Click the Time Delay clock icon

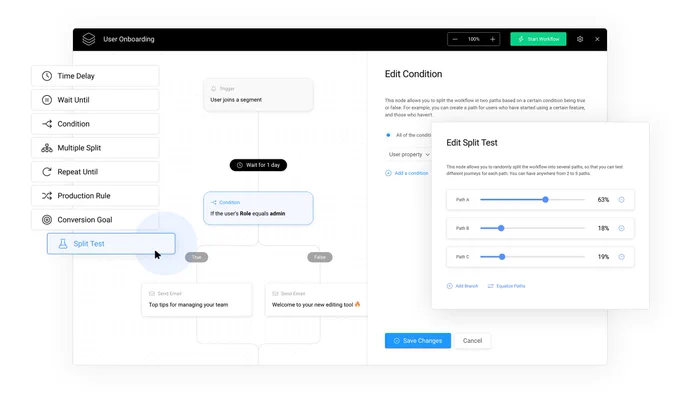click(x=47, y=76)
